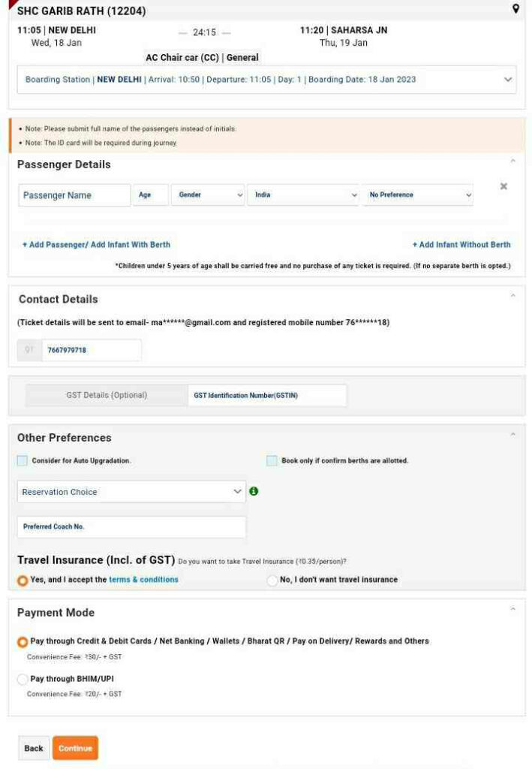Expand the Reservation Choice dropdown
The width and height of the screenshot is (532, 769).
[x=131, y=492]
